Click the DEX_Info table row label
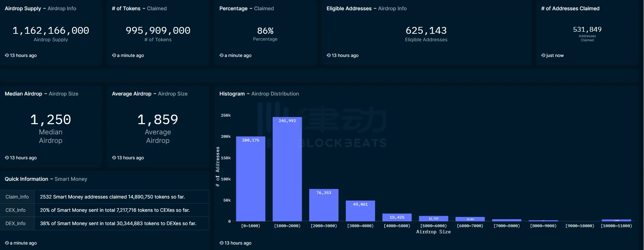This screenshot has height=250, width=644. click(15, 223)
